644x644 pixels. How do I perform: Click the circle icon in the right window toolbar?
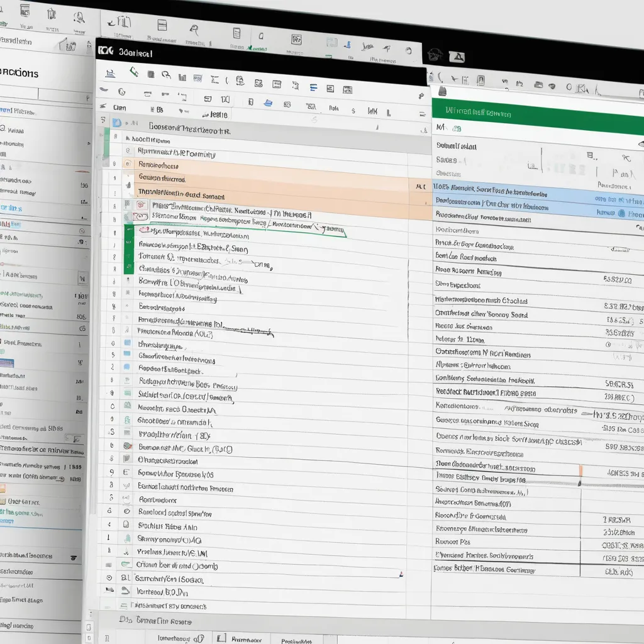[569, 87]
